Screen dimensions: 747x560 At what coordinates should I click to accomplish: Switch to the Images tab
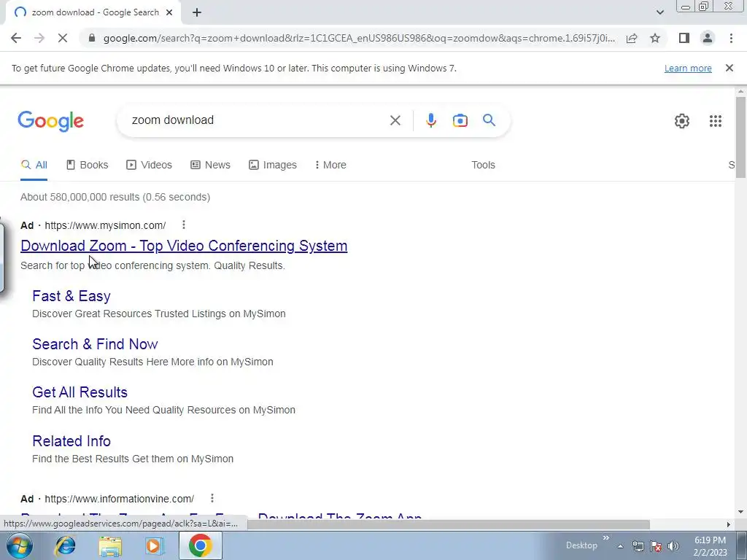click(273, 165)
